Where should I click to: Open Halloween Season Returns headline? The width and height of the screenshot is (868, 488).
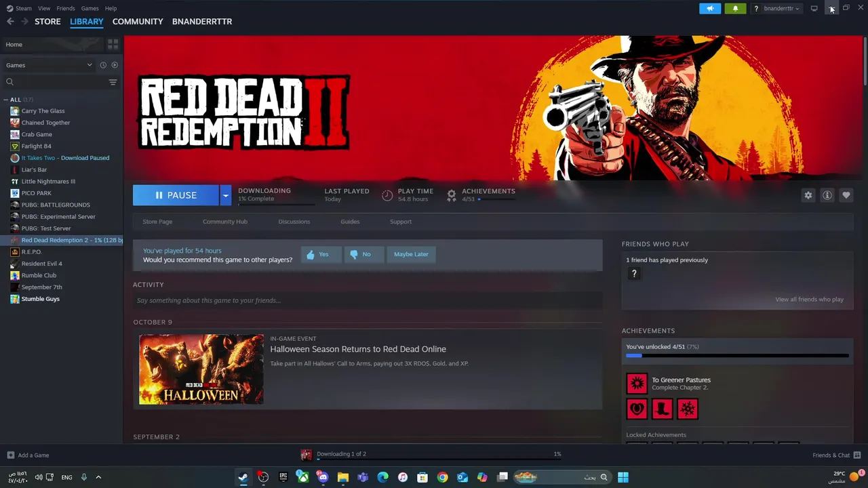(x=358, y=349)
